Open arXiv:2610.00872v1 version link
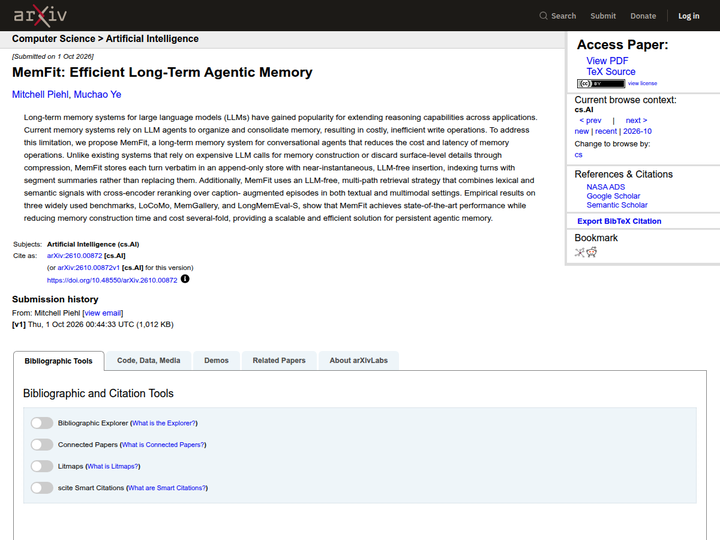Screen dimensions: 720x540 pos(89,268)
